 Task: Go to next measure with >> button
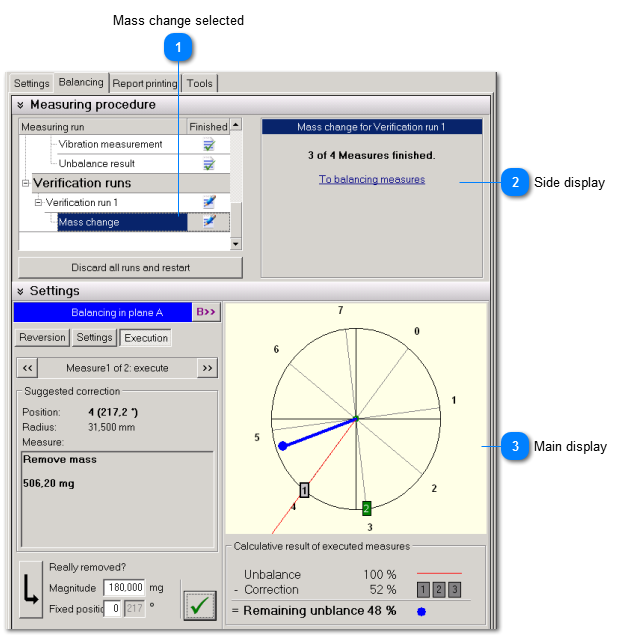click(x=206, y=367)
